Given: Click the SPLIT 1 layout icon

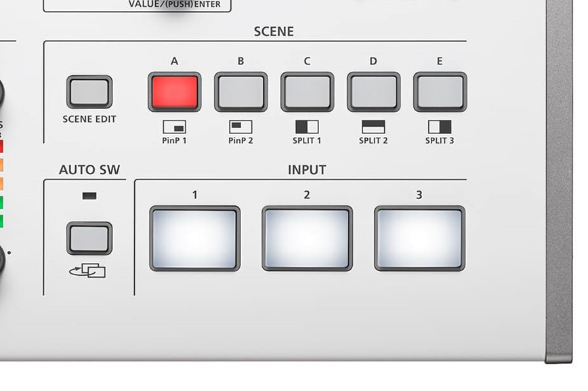Looking at the screenshot, I should coord(307,127).
